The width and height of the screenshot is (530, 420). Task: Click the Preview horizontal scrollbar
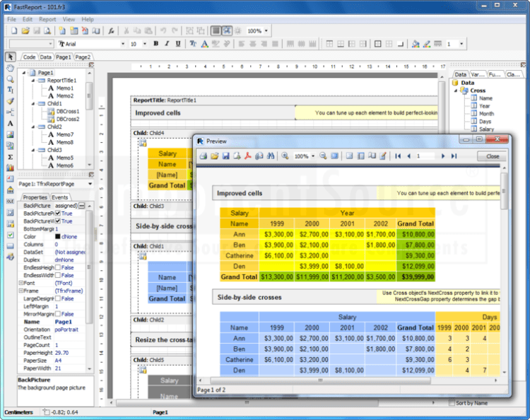(x=320, y=380)
